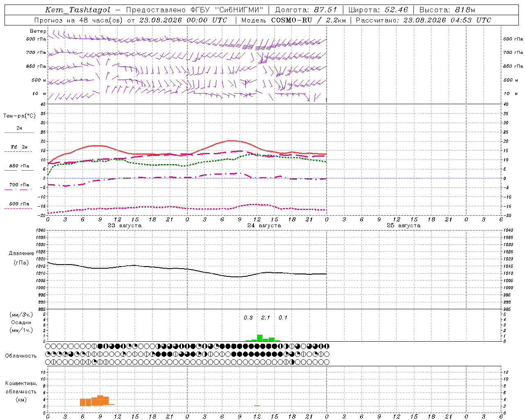
Task: Select the 23 августа date label
Action: coord(125,225)
